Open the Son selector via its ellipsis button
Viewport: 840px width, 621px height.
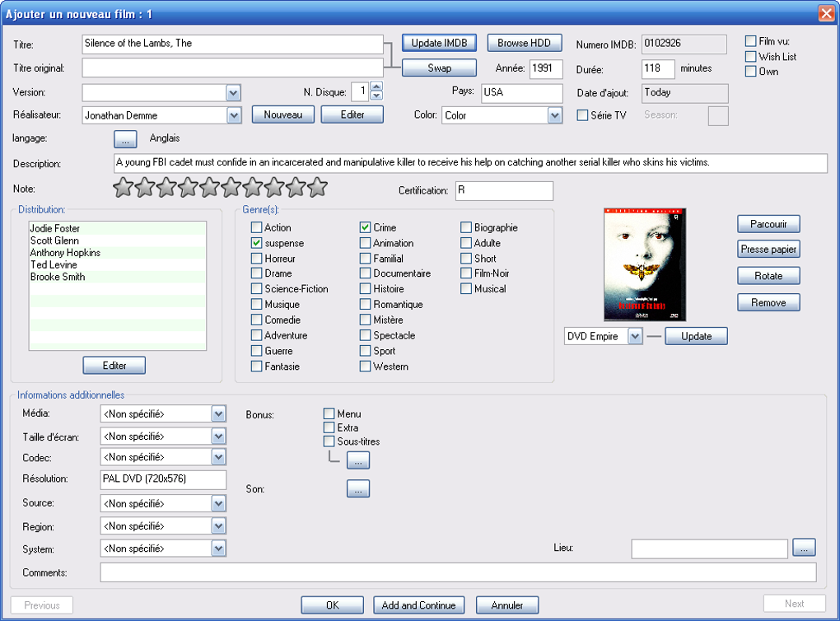click(358, 488)
